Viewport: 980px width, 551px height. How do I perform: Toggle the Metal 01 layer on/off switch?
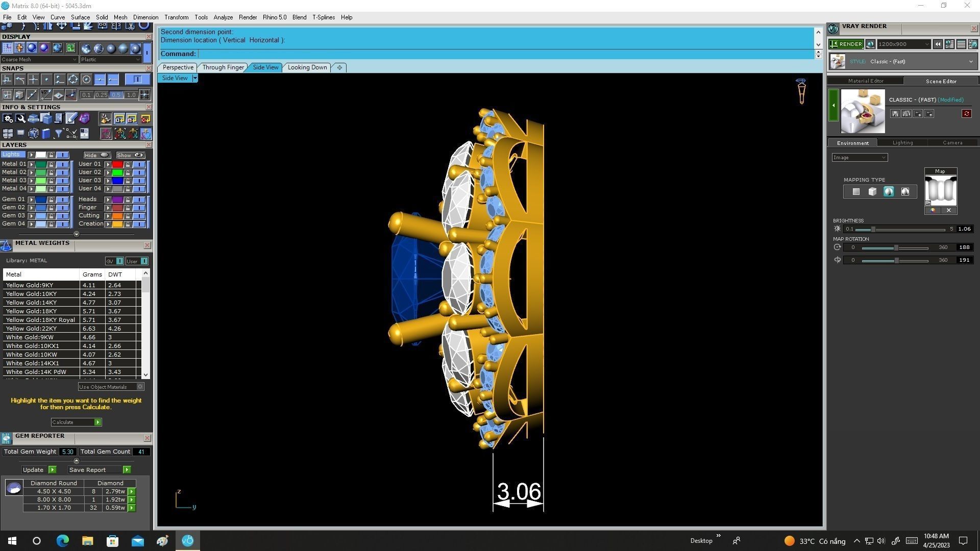[62, 164]
